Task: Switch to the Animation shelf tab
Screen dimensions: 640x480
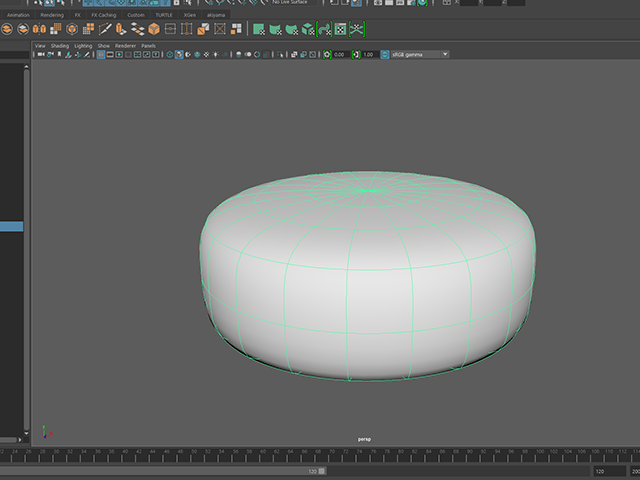Action: (18, 15)
